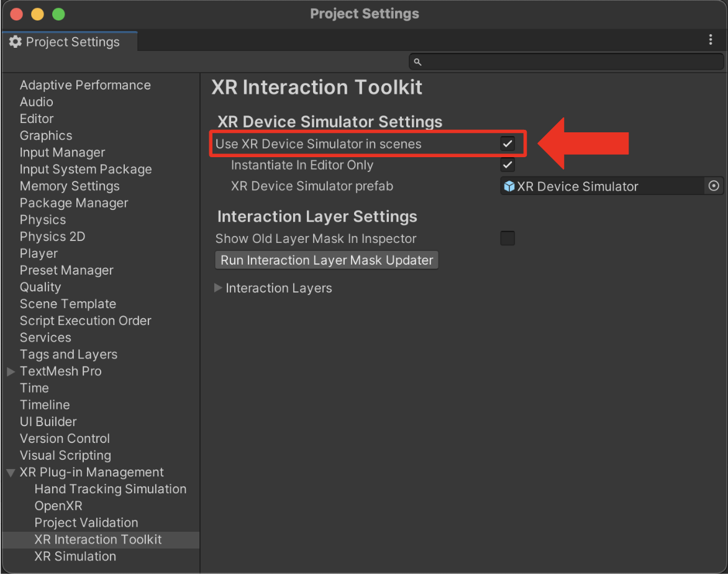The height and width of the screenshot is (574, 728).
Task: Click the gear icon on Project Settings tab
Action: 16,42
